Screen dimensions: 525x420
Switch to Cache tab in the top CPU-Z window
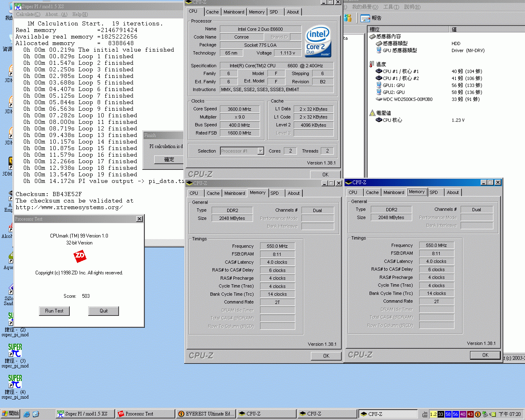[212, 12]
